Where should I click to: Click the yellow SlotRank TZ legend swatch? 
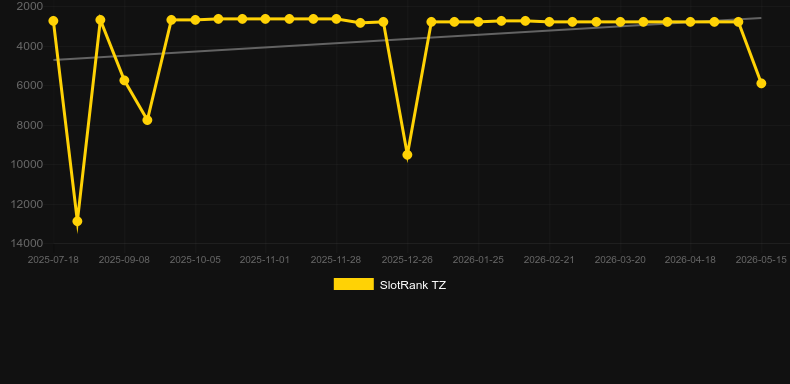354,284
